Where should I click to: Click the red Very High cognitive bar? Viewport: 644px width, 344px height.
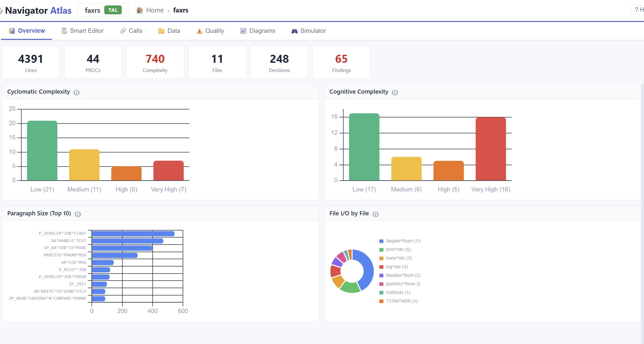click(491, 149)
